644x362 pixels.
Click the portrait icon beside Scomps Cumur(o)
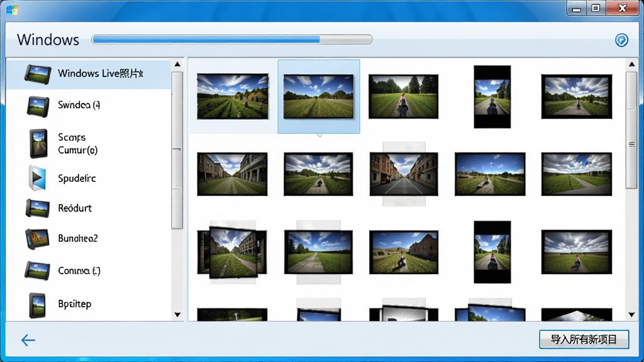coord(38,144)
